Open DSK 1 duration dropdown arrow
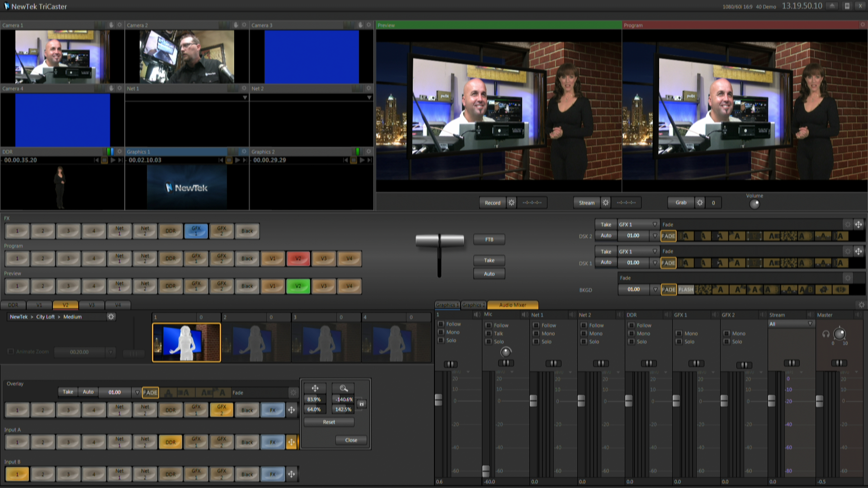This screenshot has width=868, height=488. (x=655, y=263)
